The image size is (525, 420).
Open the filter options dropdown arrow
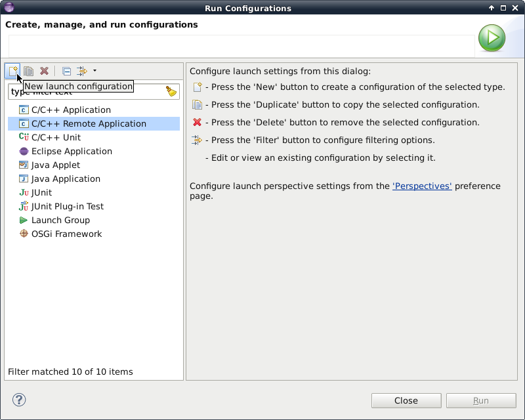94,71
